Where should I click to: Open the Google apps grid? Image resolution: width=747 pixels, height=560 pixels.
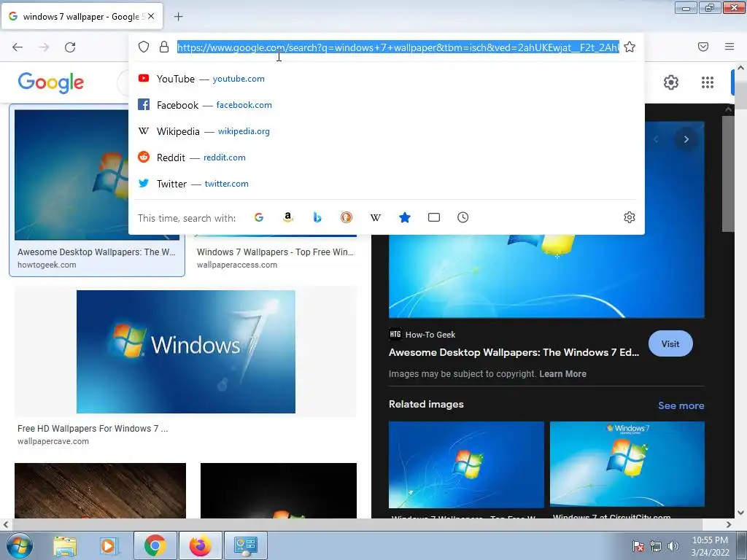coord(708,82)
